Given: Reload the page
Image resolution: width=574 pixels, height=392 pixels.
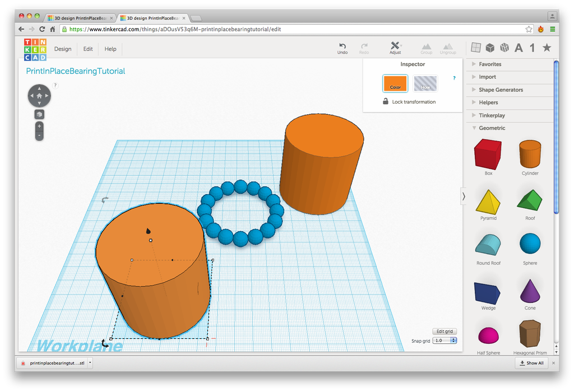Looking at the screenshot, I should click(x=42, y=29).
